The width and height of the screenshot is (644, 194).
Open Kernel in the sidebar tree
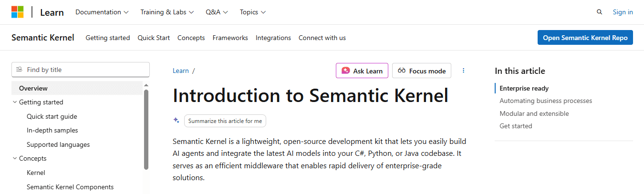coord(36,173)
